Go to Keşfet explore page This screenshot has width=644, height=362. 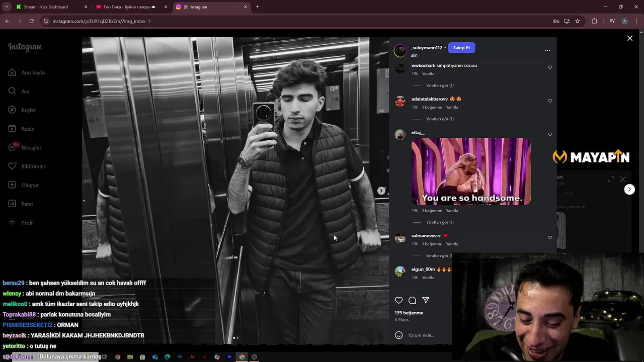[22, 110]
